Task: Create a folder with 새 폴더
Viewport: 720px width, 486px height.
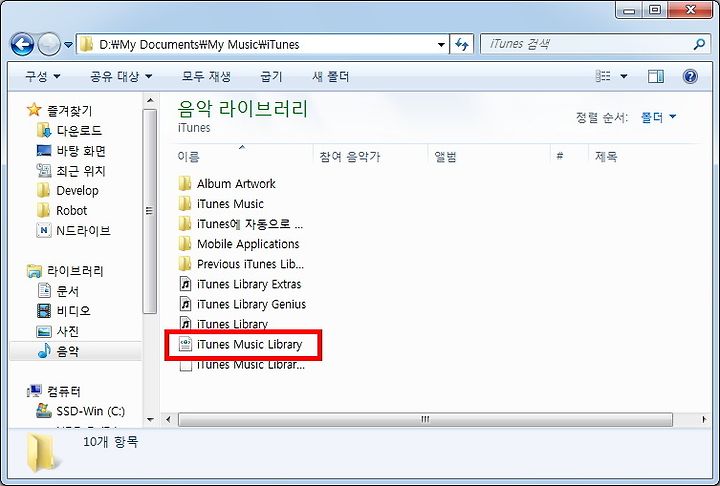Action: pyautogui.click(x=331, y=76)
